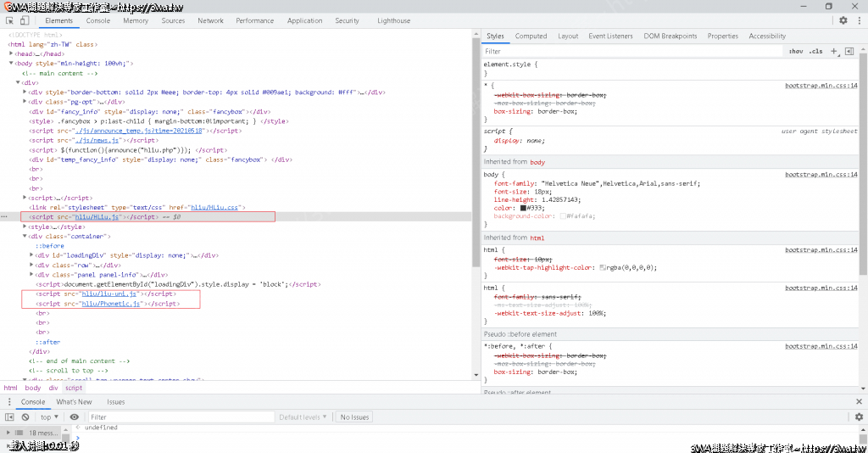Open the 'top' JavaScript context dropdown

coord(50,417)
